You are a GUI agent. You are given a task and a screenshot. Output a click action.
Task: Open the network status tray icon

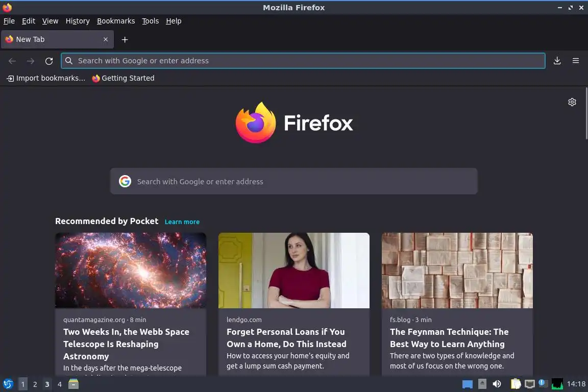pos(529,384)
